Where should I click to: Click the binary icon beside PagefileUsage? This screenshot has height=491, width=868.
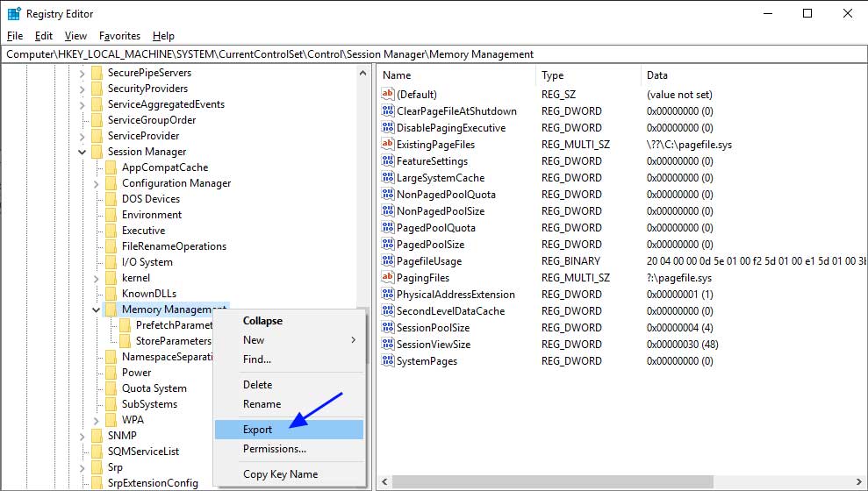coord(388,261)
